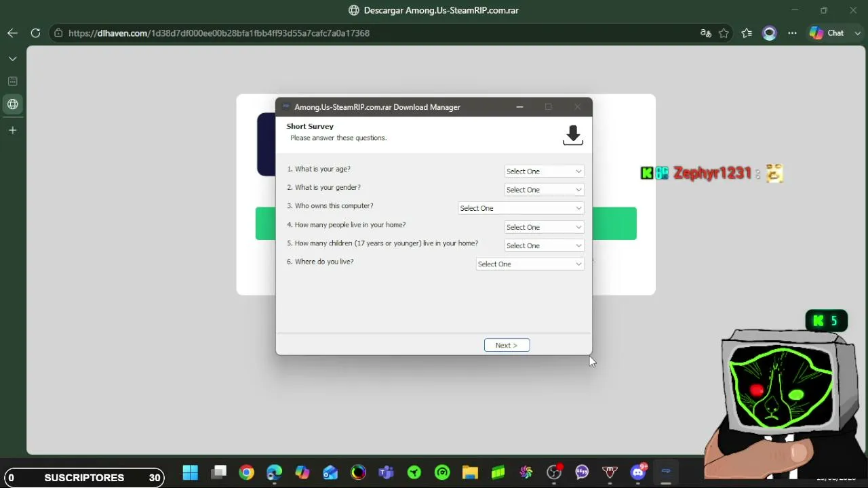
Task: Click question '4. How many people live in your home?'
Action: (347, 224)
